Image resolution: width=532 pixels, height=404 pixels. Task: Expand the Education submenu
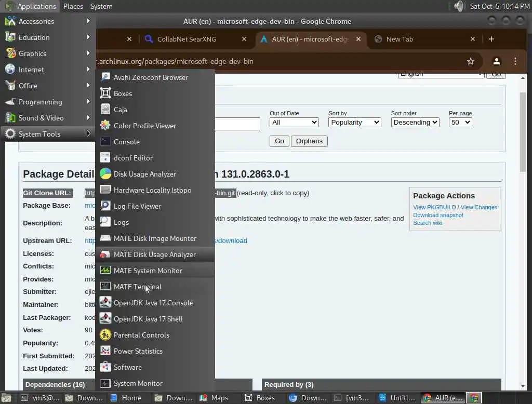[48, 37]
